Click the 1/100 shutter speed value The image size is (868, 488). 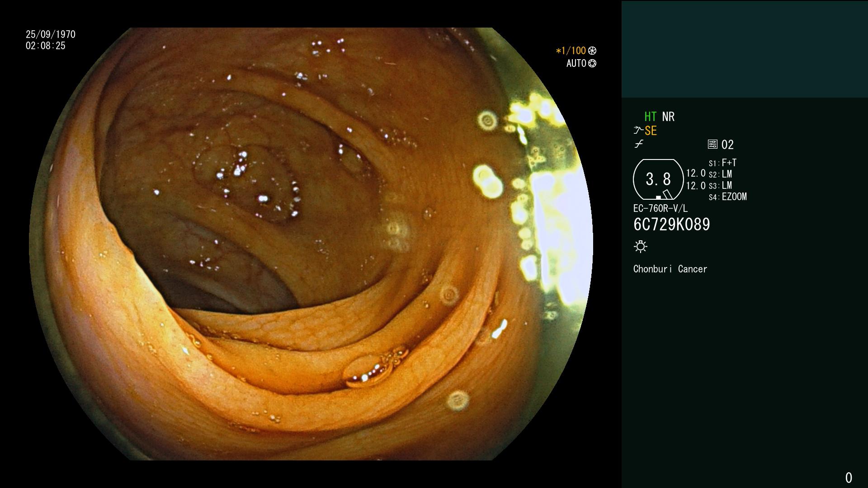pyautogui.click(x=571, y=51)
